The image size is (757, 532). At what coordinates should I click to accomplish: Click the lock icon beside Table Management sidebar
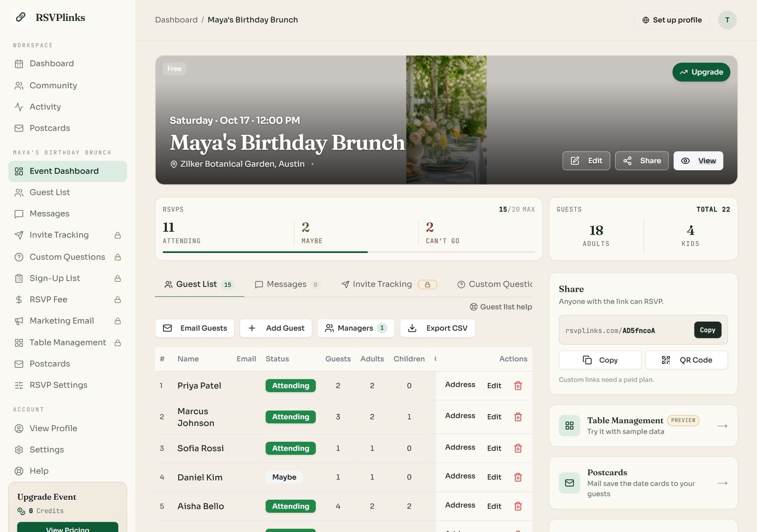[117, 343]
